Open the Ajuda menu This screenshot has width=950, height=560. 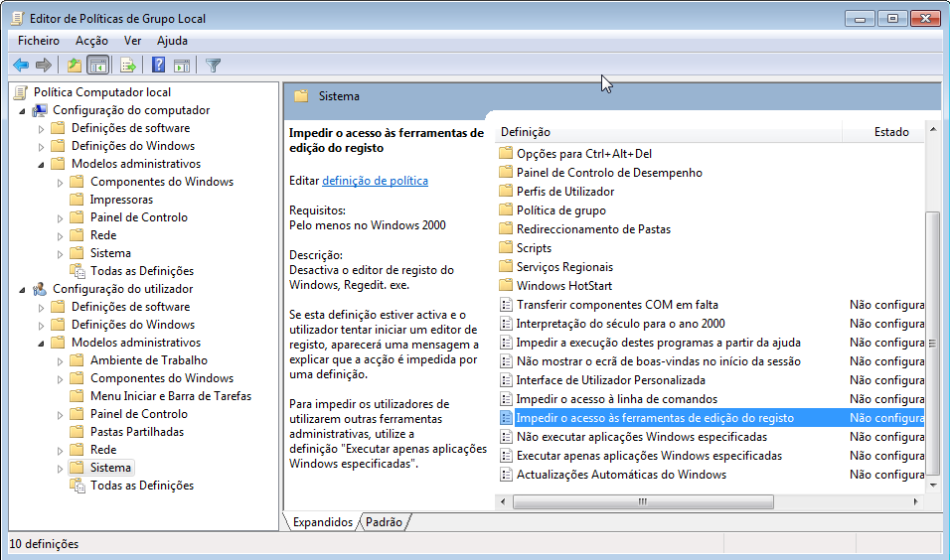tap(172, 41)
